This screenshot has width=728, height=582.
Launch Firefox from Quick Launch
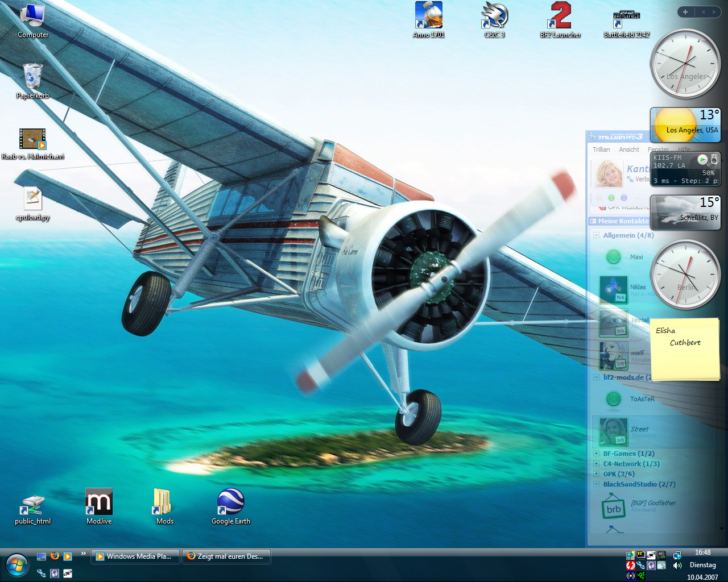point(55,556)
